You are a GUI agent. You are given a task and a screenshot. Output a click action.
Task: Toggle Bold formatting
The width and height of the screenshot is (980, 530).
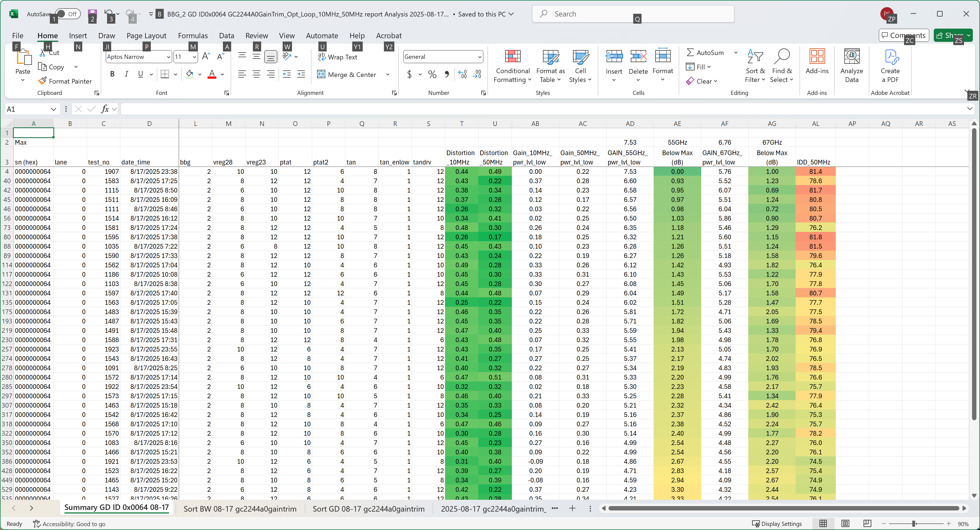click(112, 74)
